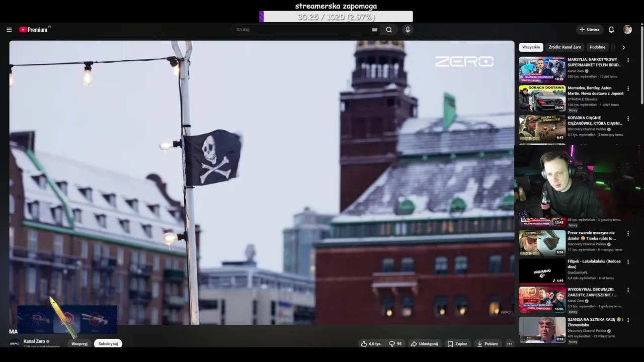Screen dimensions: 644x362
Task: Open Przez zwarcie maszyna nie działa title
Action: (x=592, y=236)
